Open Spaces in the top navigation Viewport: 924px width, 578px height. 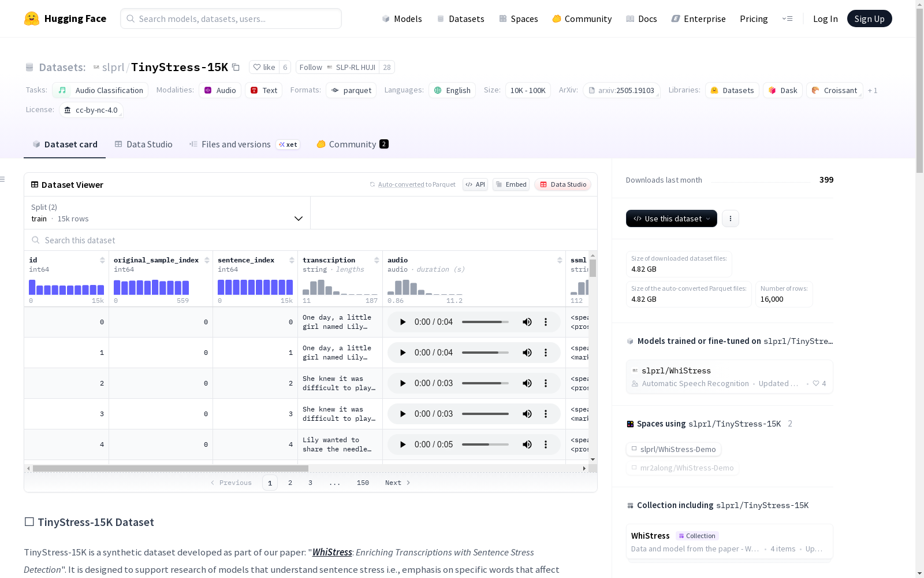pos(519,18)
